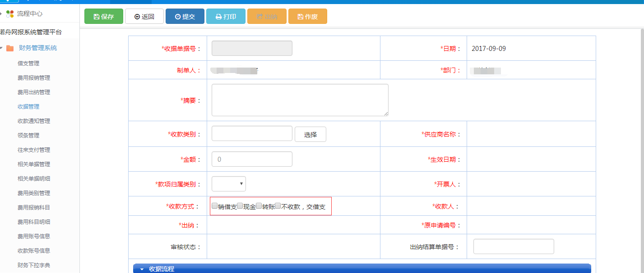Click the 流程中心 colored grid icon
Image resolution: width=644 pixels, height=273 pixels.
tap(10, 13)
